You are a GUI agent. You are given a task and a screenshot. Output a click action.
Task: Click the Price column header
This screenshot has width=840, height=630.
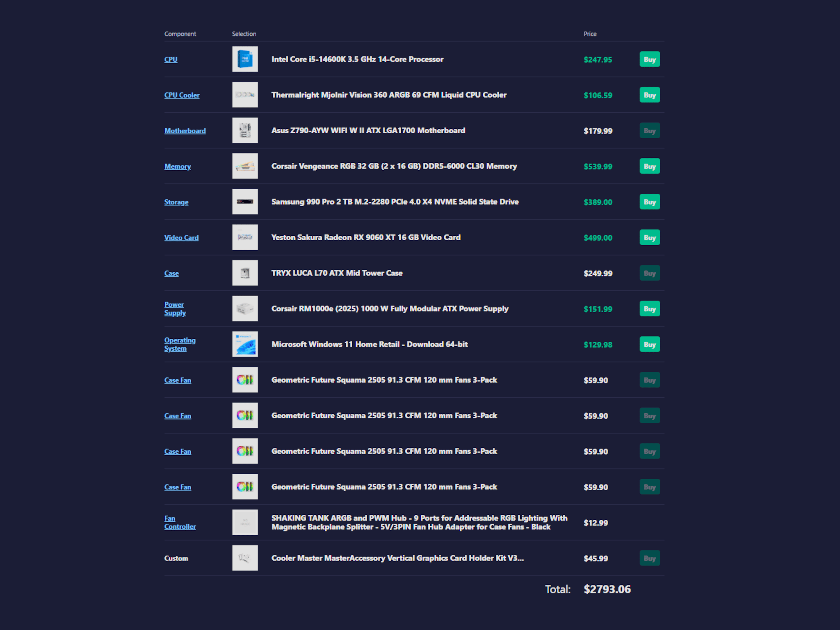pos(590,34)
